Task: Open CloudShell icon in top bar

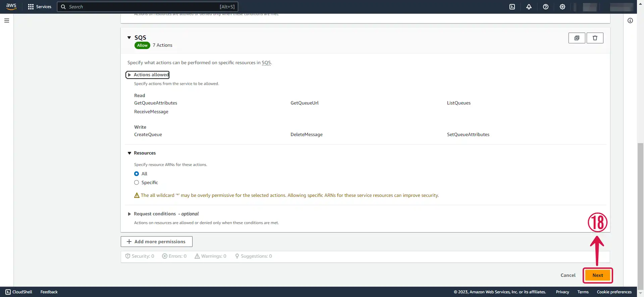Action: tap(512, 7)
